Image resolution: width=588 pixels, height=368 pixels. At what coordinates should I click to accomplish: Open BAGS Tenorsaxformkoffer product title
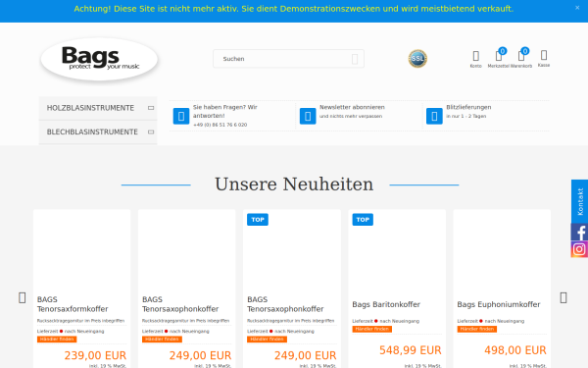(73, 304)
